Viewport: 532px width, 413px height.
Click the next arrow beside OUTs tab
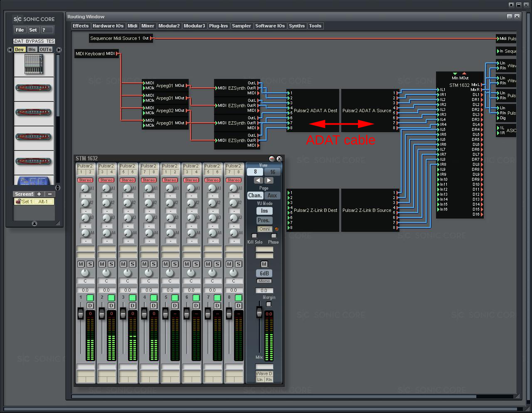click(x=59, y=49)
